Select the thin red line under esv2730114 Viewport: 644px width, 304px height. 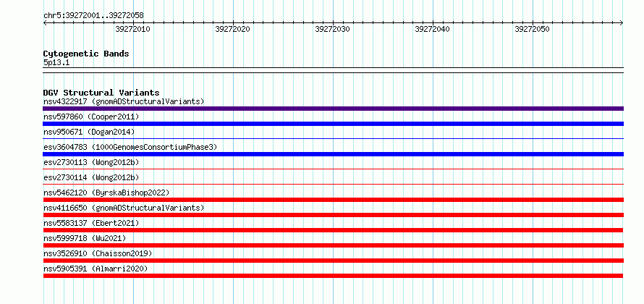click(333, 185)
